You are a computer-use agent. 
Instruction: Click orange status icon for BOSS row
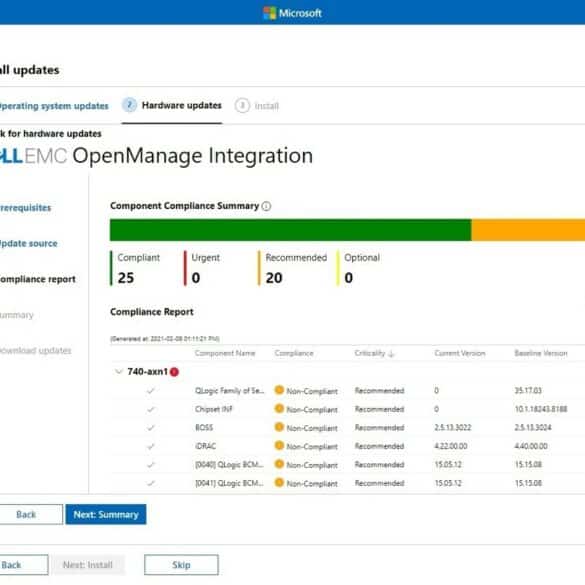click(279, 427)
